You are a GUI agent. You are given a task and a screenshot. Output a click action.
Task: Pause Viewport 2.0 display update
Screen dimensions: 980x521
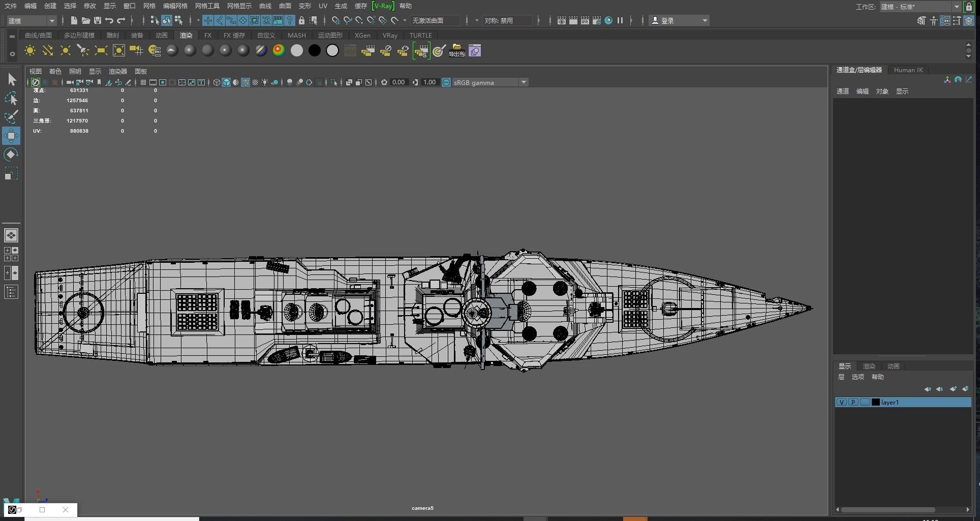pos(620,20)
